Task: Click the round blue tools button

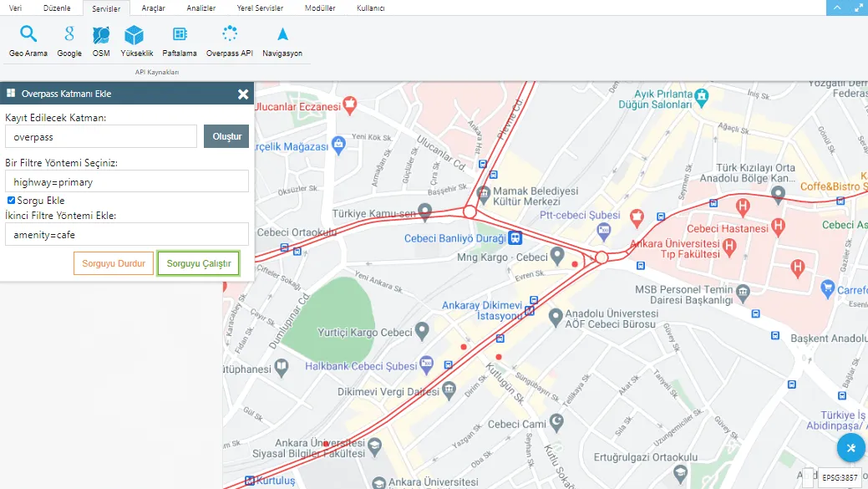Action: (x=850, y=447)
